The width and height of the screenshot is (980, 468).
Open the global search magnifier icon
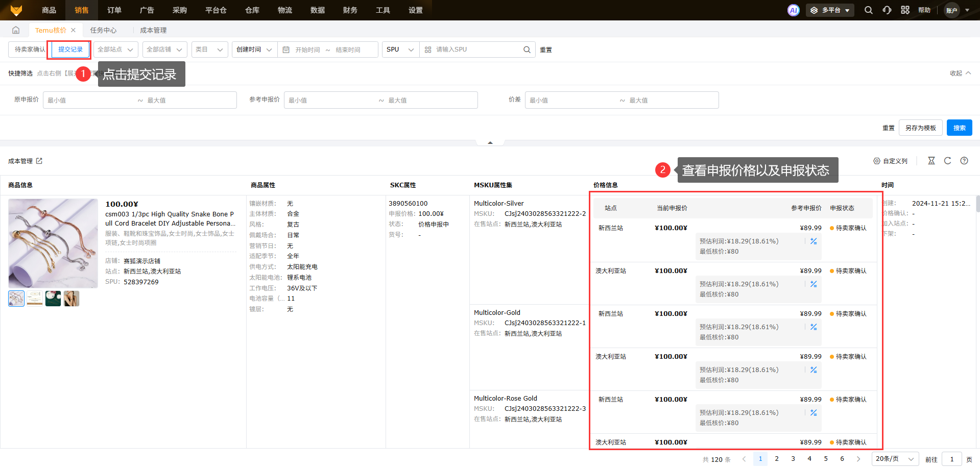(868, 10)
